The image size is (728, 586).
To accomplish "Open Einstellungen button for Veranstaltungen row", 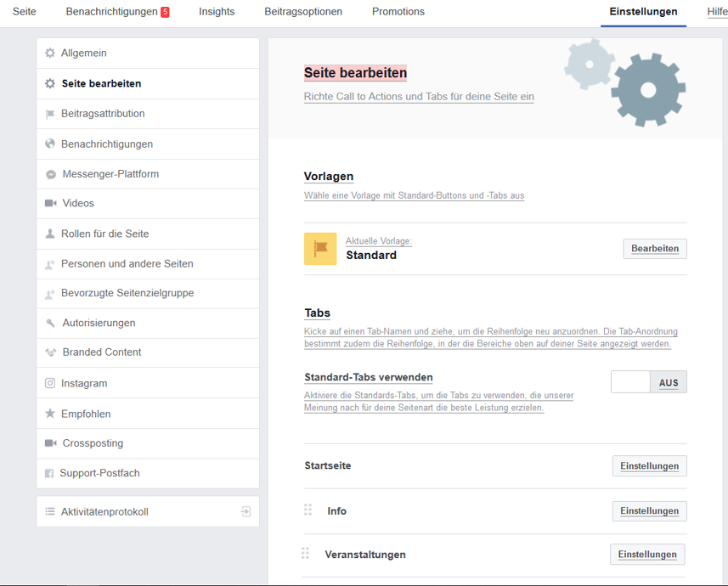I will [x=647, y=555].
